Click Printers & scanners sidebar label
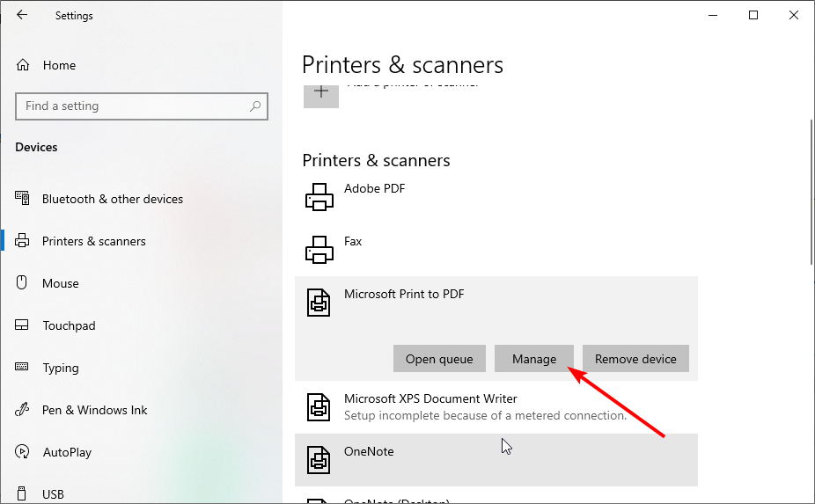 tap(93, 241)
